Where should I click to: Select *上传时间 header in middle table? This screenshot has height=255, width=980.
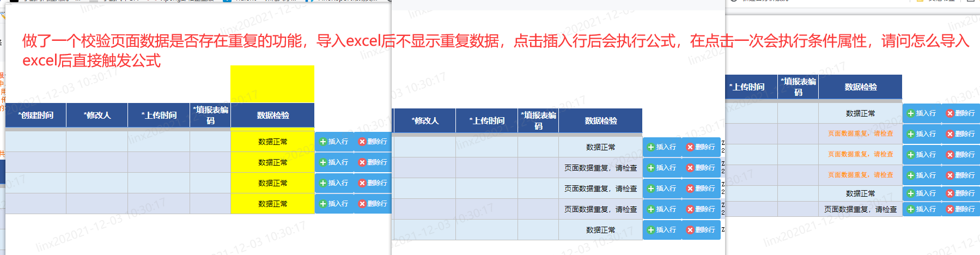tap(487, 121)
